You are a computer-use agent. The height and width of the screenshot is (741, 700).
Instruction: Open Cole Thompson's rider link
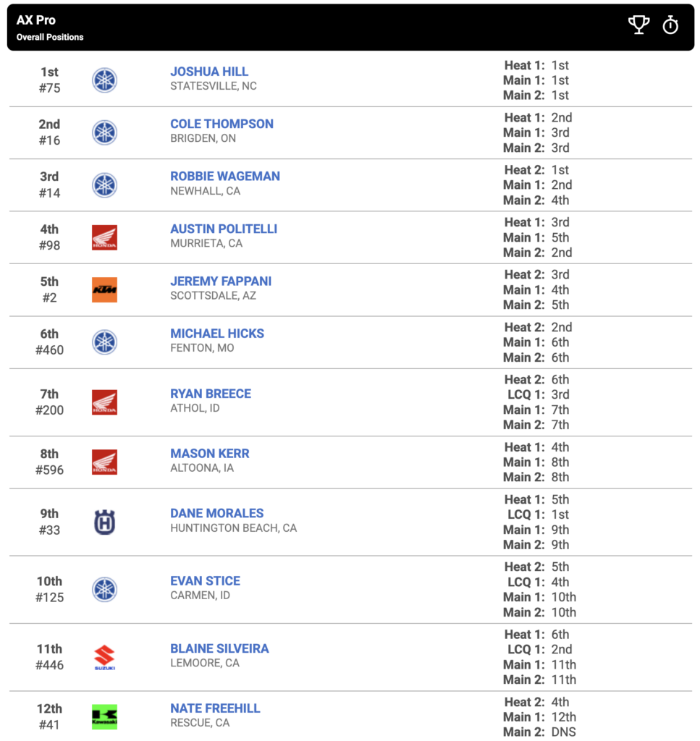222,124
